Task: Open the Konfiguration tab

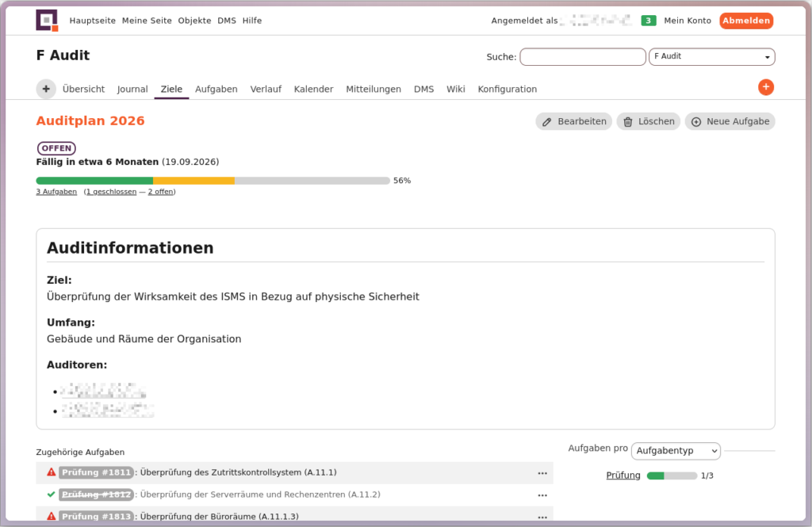Action: [x=507, y=90]
